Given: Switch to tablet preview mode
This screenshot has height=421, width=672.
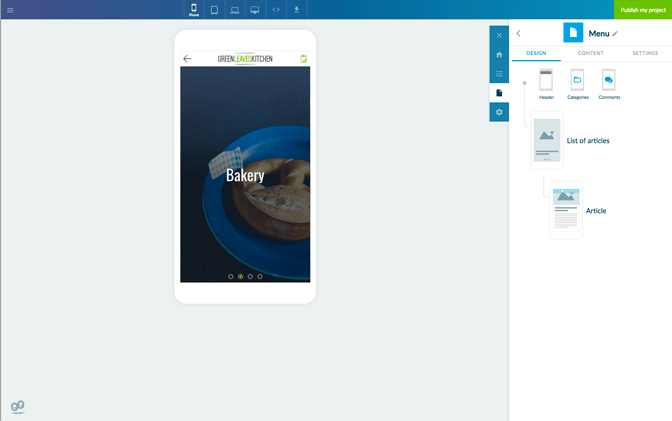Looking at the screenshot, I should click(x=214, y=10).
